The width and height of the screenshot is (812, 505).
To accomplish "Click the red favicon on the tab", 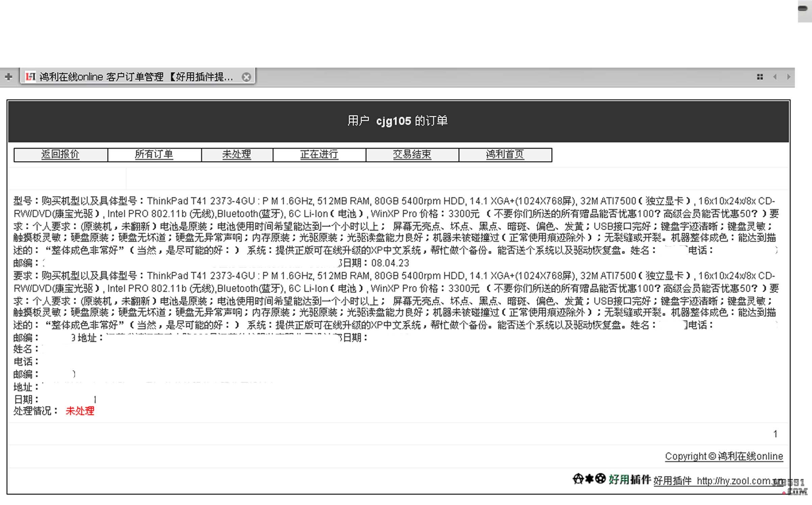I will (31, 77).
